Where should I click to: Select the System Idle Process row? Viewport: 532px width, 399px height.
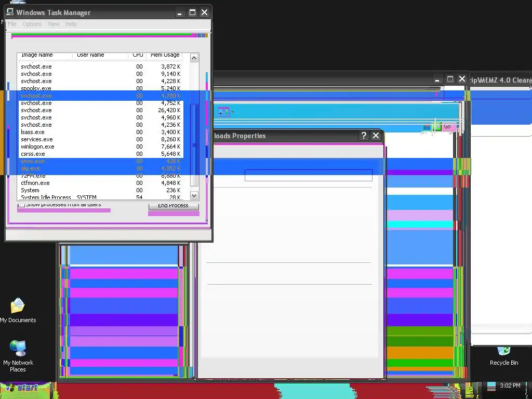click(101, 197)
